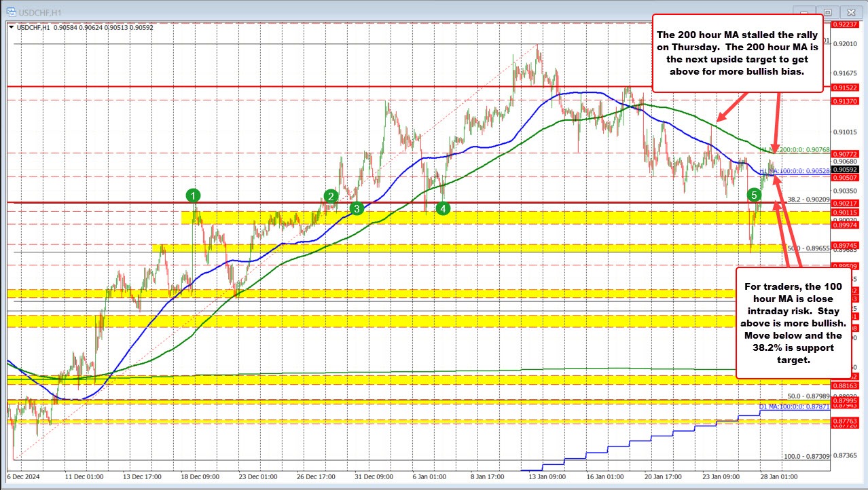Click the 50.0 - 0.89655 Fibonacci label
The image size is (868, 490).
coord(808,248)
